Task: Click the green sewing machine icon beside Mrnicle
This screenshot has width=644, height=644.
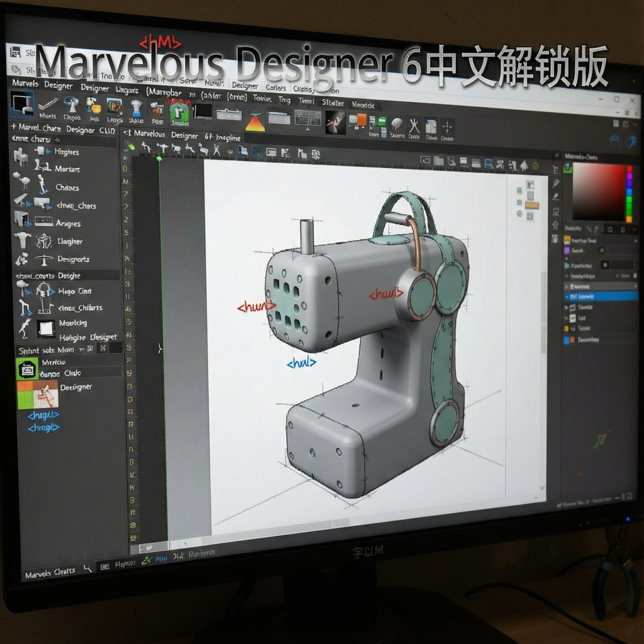Action: coord(27,369)
